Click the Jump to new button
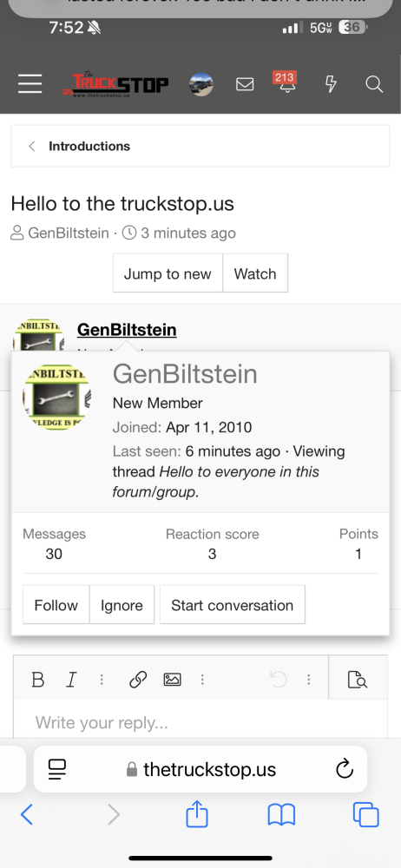Image resolution: width=401 pixels, height=868 pixels. coord(168,273)
